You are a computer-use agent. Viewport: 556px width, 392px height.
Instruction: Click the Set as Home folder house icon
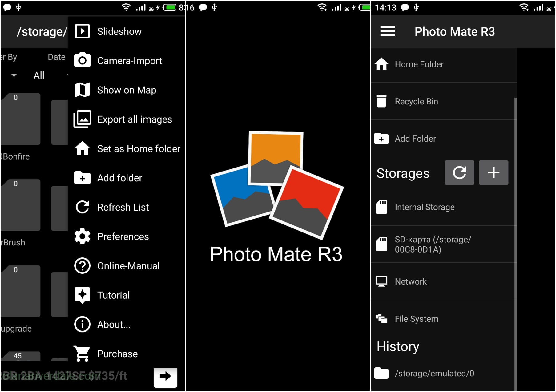[x=82, y=148]
